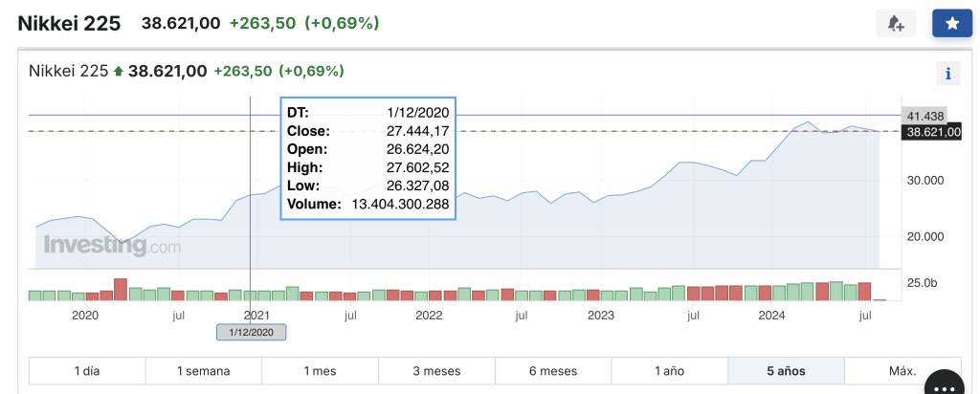This screenshot has height=394, width=980.
Task: Add Nikkei 225 to favorites with the star
Action: click(951, 24)
